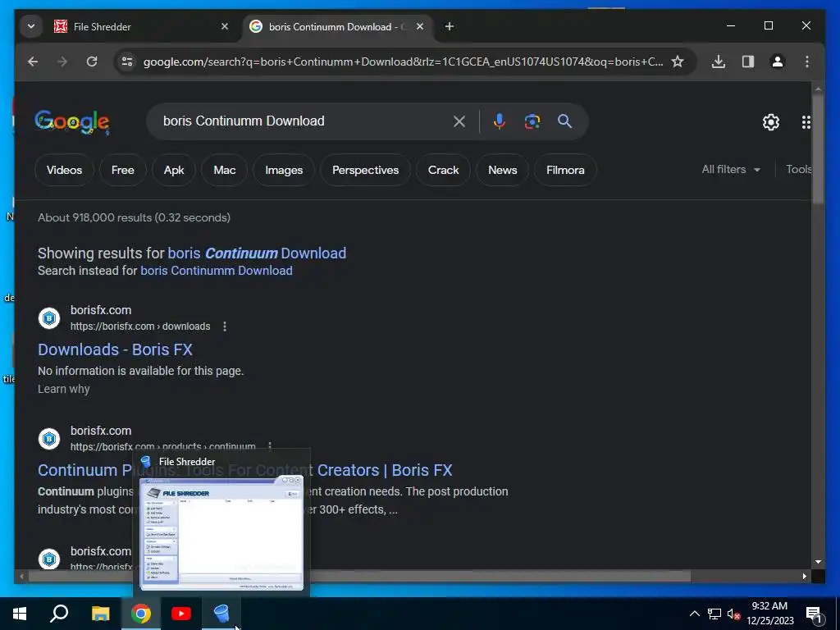Show hidden tray icons chevron

tap(694, 614)
